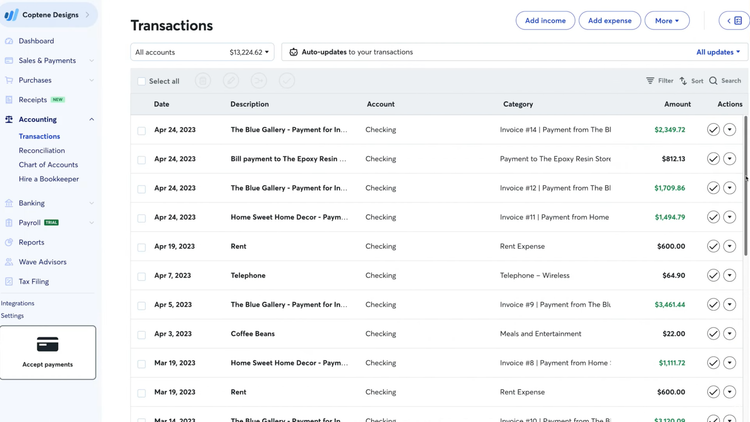
Task: Click the Accept payments card
Action: 48,353
